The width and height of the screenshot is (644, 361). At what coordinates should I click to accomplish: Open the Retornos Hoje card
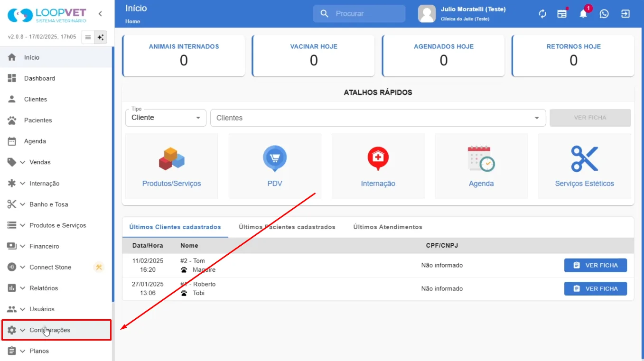tap(573, 56)
